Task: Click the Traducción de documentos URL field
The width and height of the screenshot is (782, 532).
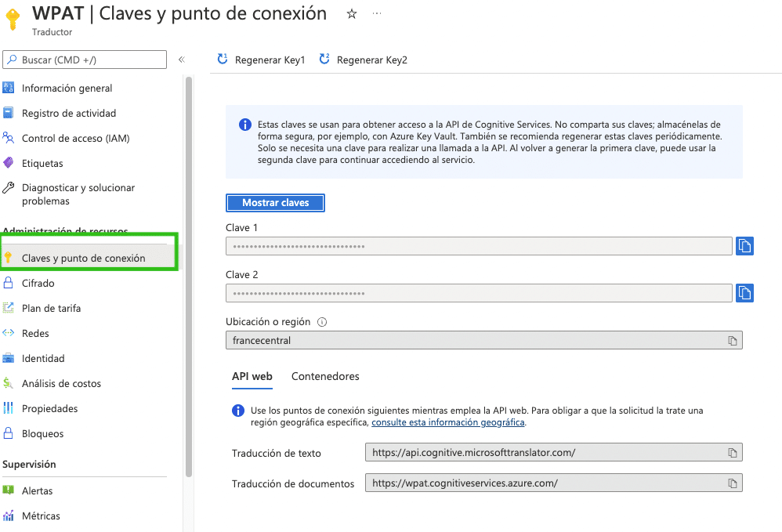Action: (x=553, y=483)
